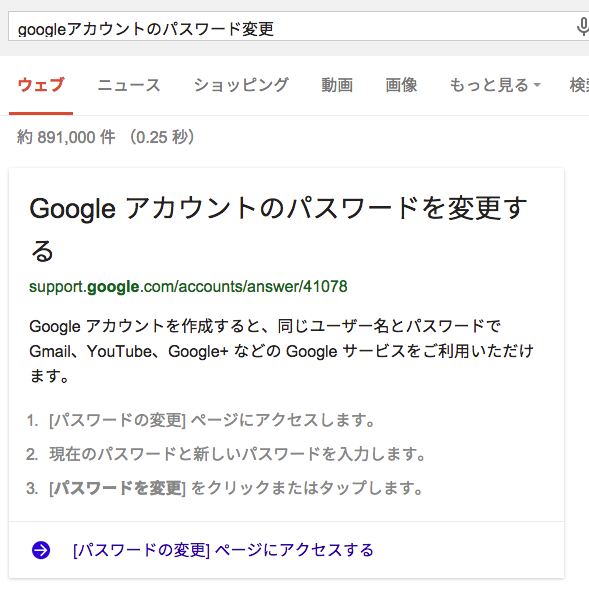
Task: Click the dropdown arrow beside もっと見る
Action: pyautogui.click(x=537, y=85)
